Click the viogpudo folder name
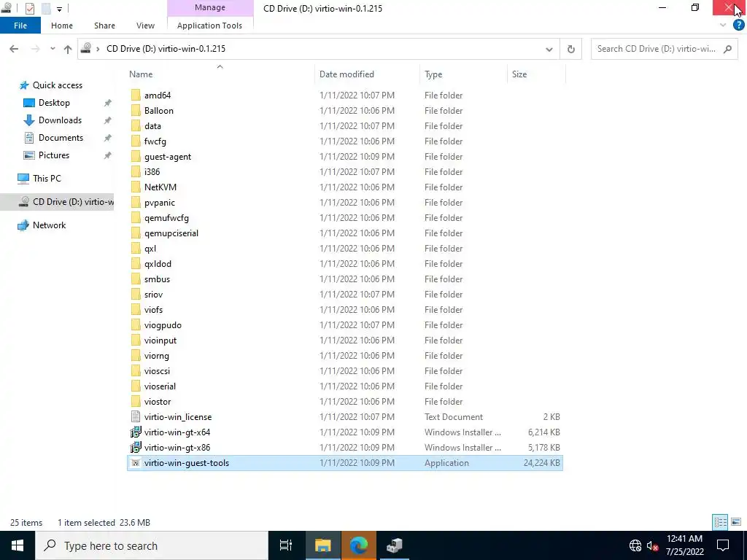This screenshot has height=560, width=747. pos(163,325)
